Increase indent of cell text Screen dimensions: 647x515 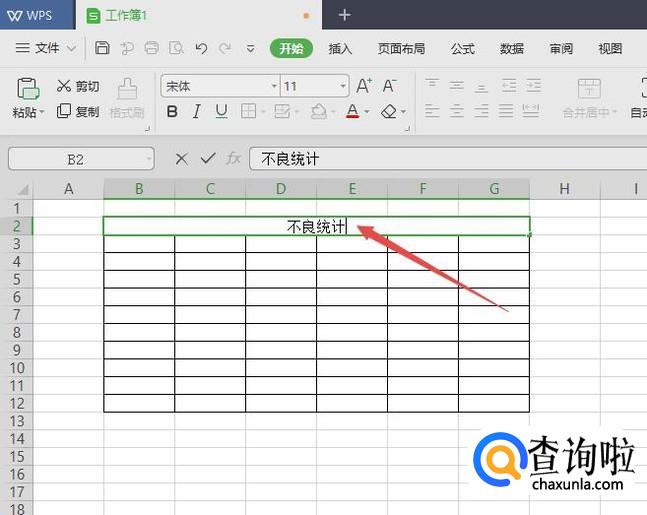[x=534, y=85]
